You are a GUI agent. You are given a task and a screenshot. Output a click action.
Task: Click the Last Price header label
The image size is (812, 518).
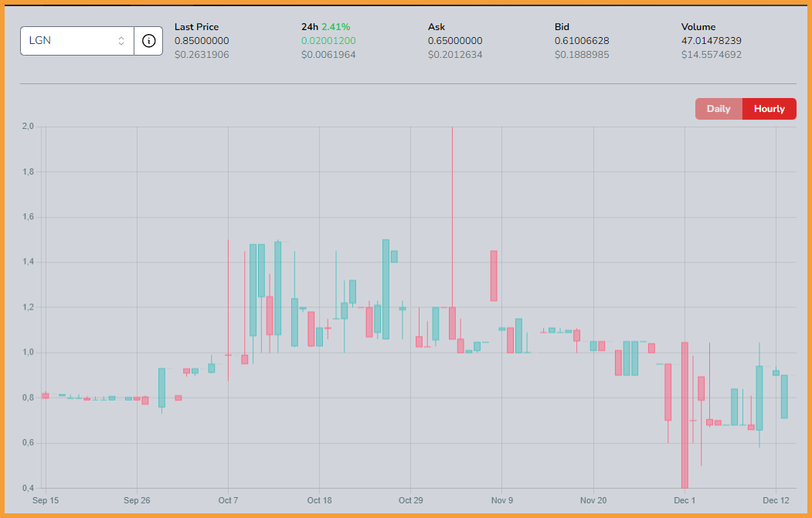point(196,27)
